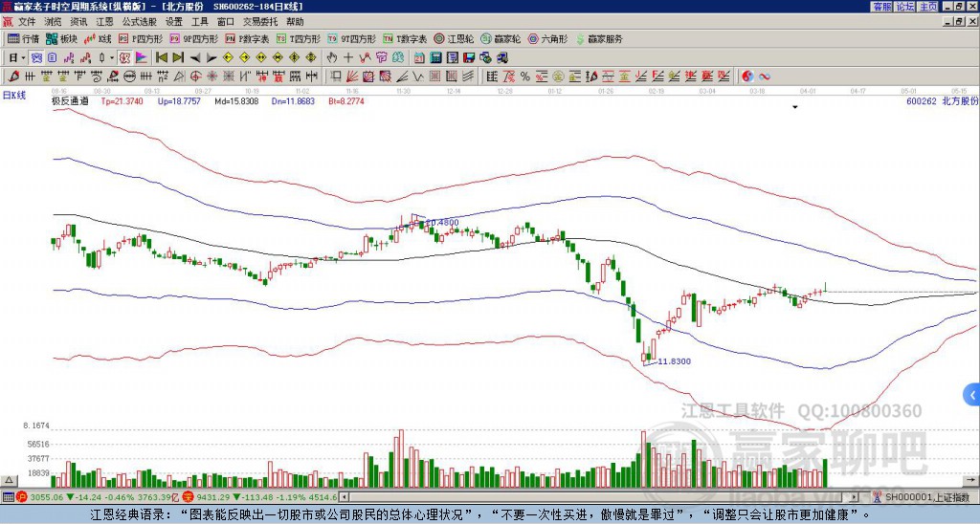
Task: Click the 3055.06 Shanghai index value
Action: click(47, 497)
